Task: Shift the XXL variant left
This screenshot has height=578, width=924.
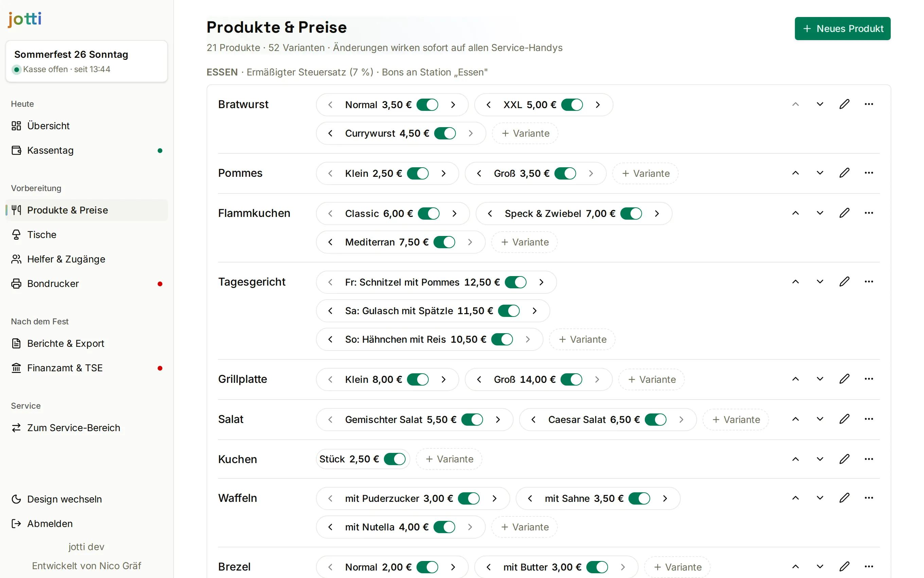Action: click(488, 105)
